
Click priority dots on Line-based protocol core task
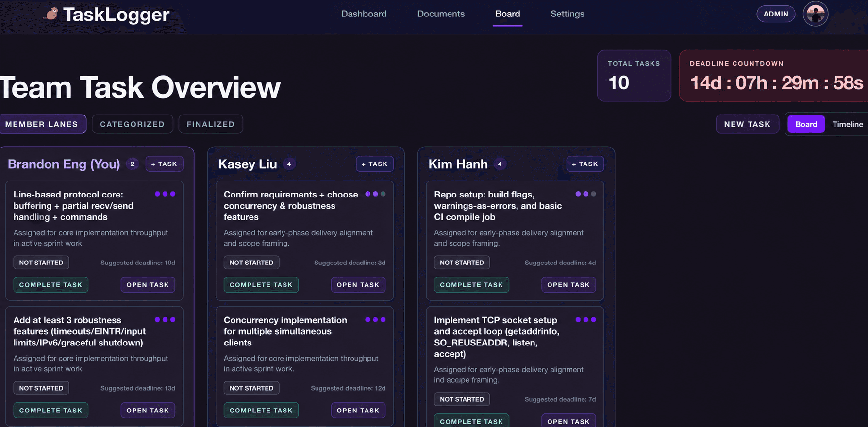(x=165, y=194)
